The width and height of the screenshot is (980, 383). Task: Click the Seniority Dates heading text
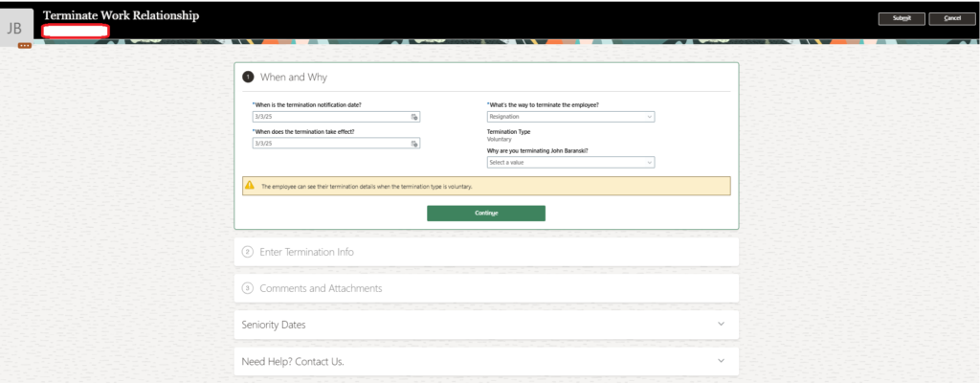pos(274,326)
